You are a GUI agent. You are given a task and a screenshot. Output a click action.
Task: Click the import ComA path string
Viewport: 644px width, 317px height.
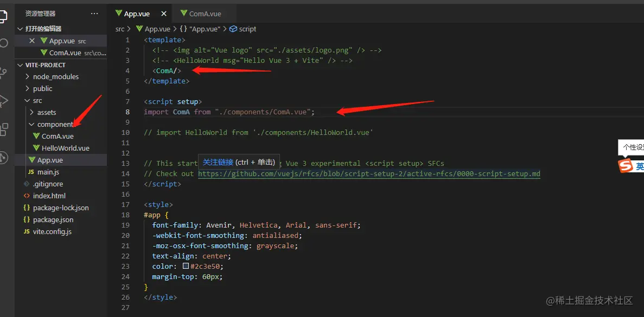click(263, 112)
